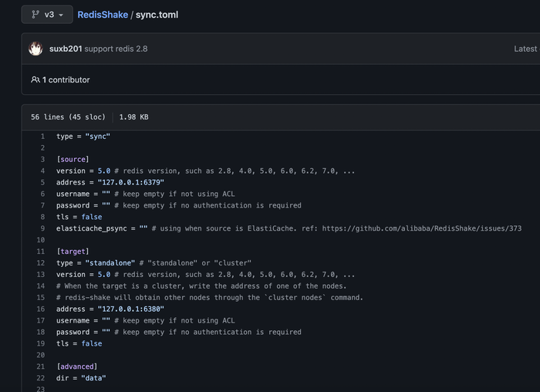
Task: Click the [source] section header
Action: 73,160
